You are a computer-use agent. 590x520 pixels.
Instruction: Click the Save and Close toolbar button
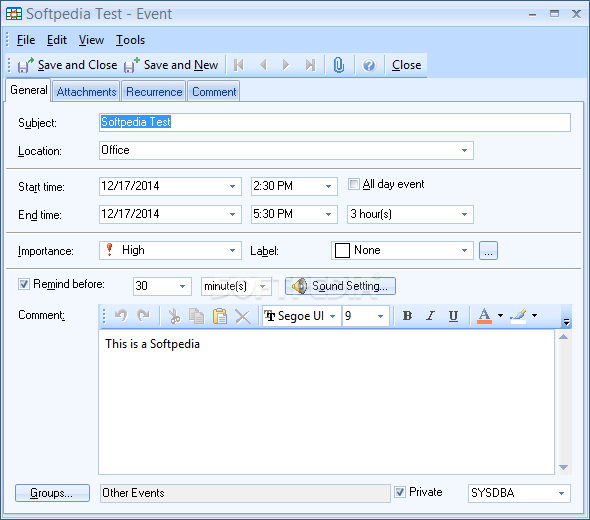click(x=68, y=65)
